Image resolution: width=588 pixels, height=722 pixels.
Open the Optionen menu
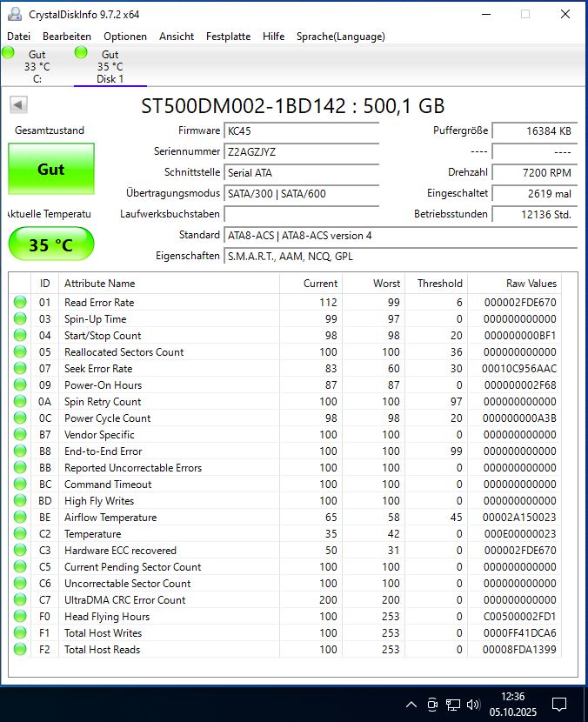125,37
